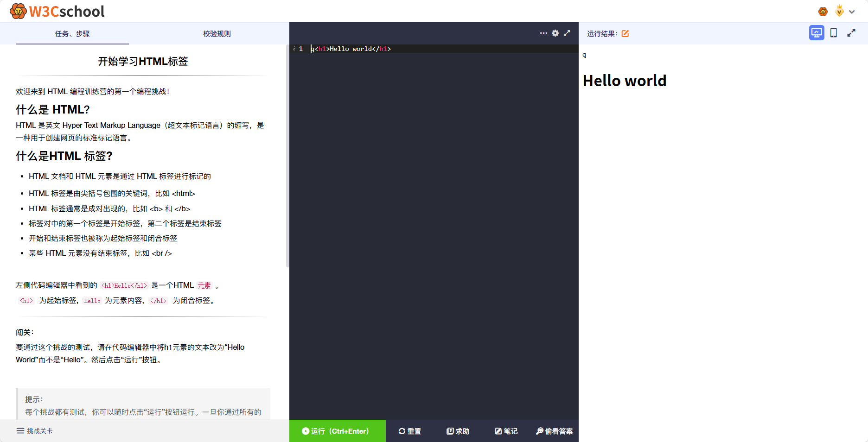Open the orange user avatar icon

click(823, 11)
